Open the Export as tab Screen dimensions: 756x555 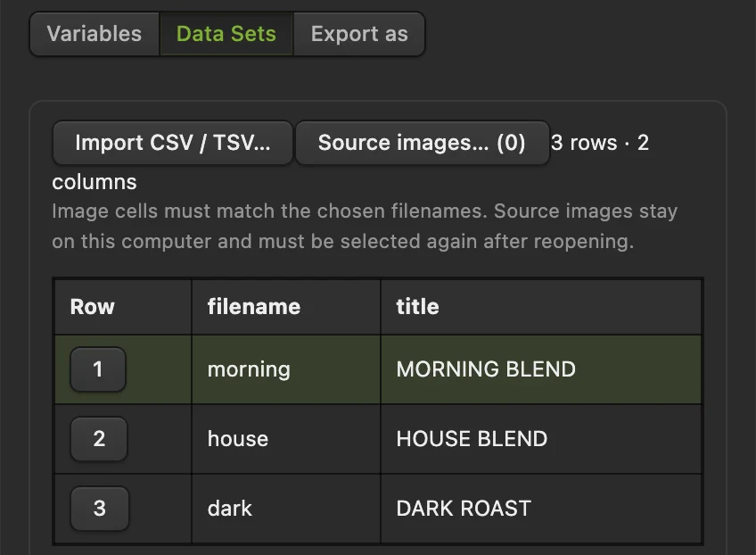click(x=359, y=34)
